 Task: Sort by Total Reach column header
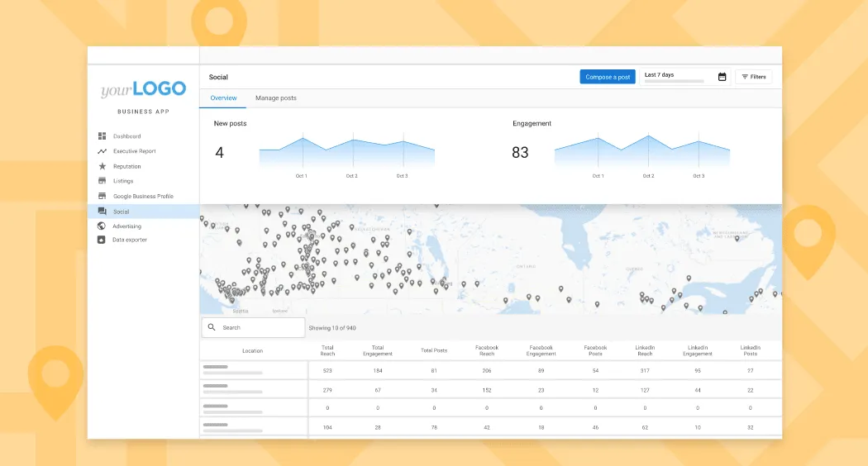(327, 351)
